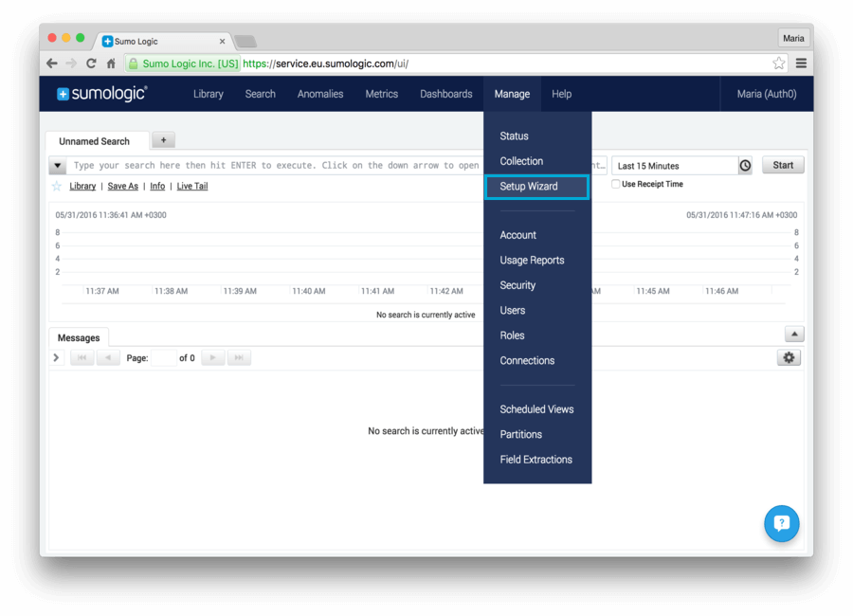The height and width of the screenshot is (616, 853).
Task: Open search box down arrow dropdown
Action: point(58,166)
